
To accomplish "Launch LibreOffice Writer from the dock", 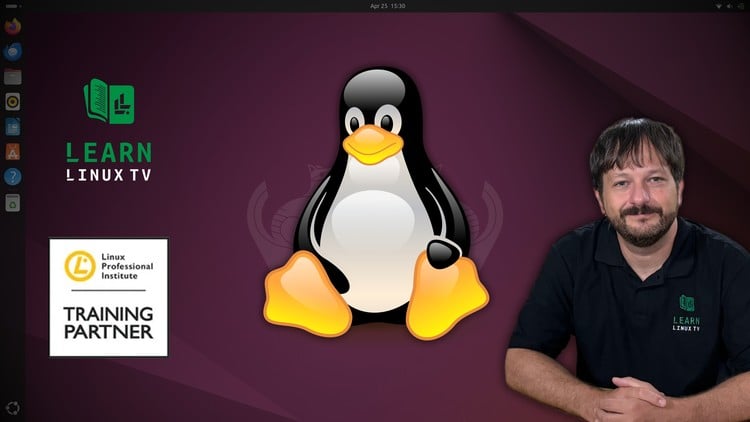I will tap(13, 127).
